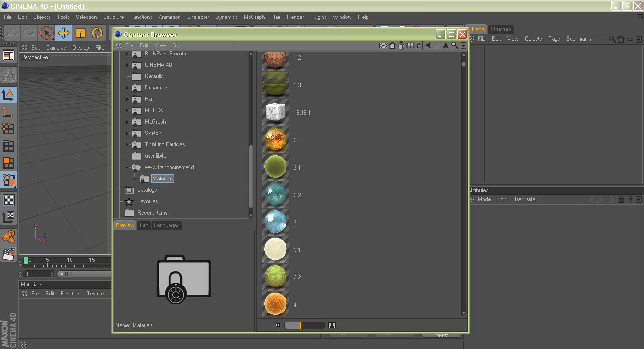Select the blue glass material labeled 3

tap(275, 223)
